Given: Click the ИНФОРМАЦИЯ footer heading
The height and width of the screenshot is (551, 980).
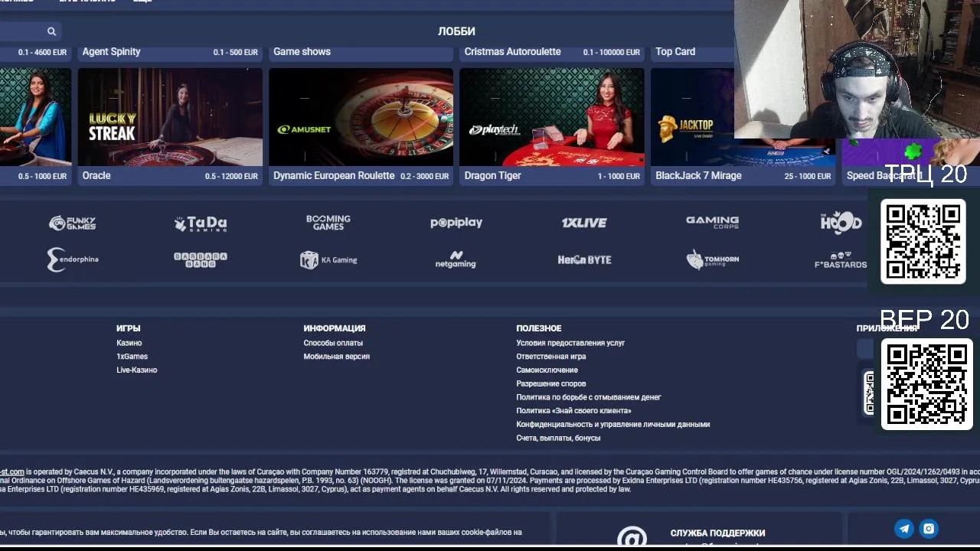Looking at the screenshot, I should point(335,328).
